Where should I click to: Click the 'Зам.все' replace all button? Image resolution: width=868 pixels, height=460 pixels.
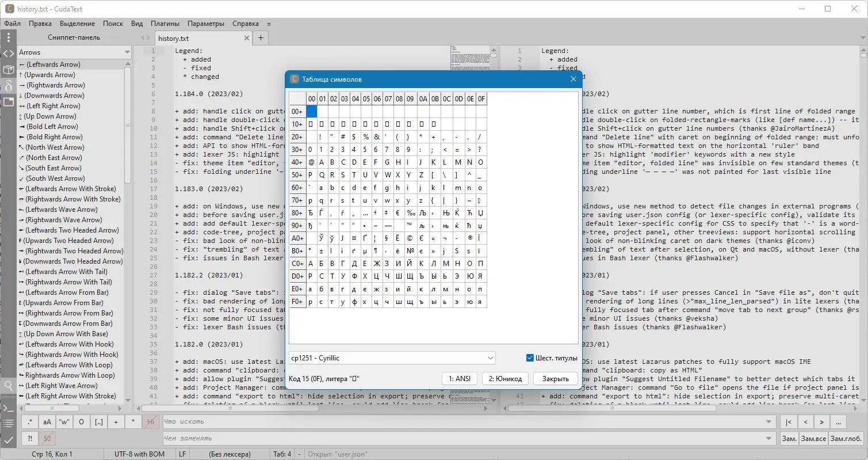point(814,439)
